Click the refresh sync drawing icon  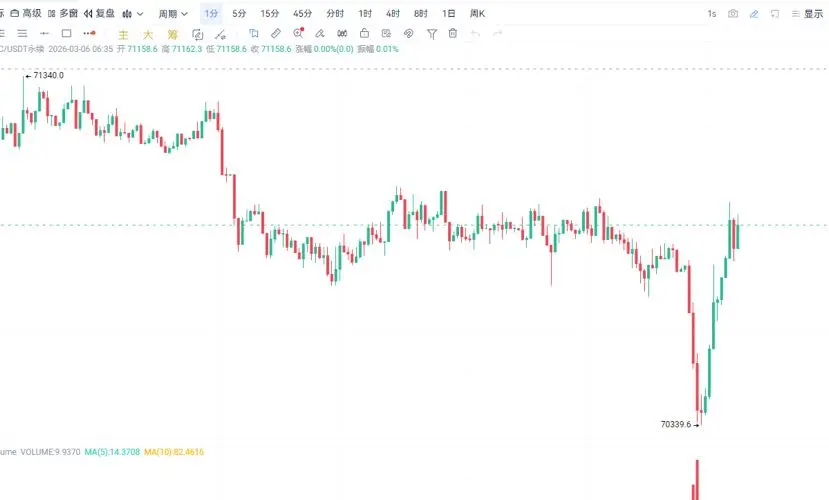(197, 35)
